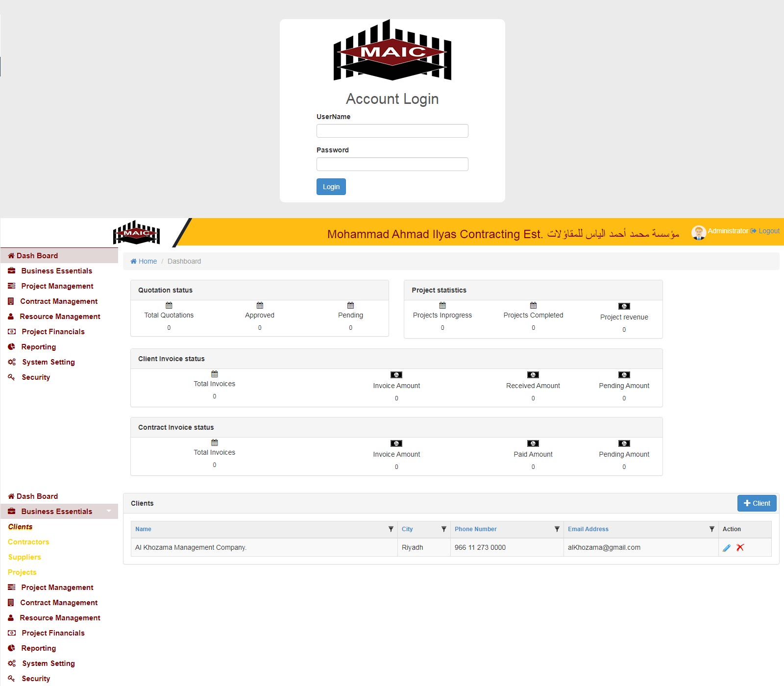Open the Projects submenu item
The height and width of the screenshot is (686, 784).
pyautogui.click(x=22, y=572)
